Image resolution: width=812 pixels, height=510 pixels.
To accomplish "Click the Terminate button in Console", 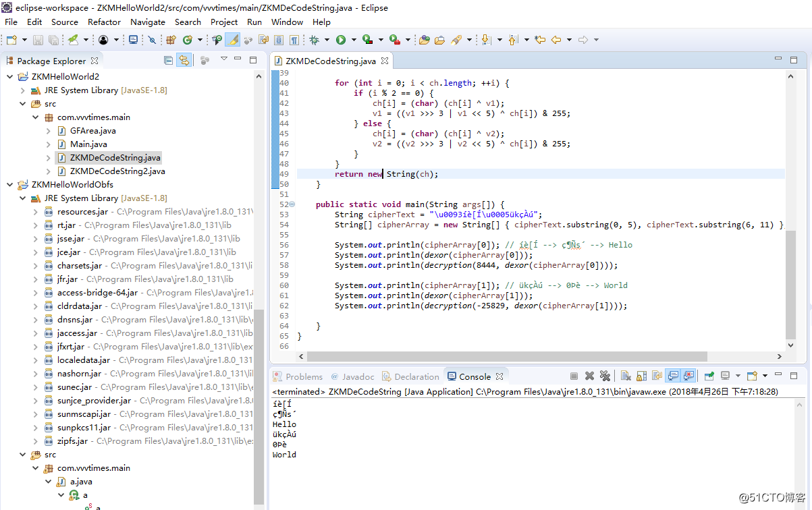I will pyautogui.click(x=574, y=376).
